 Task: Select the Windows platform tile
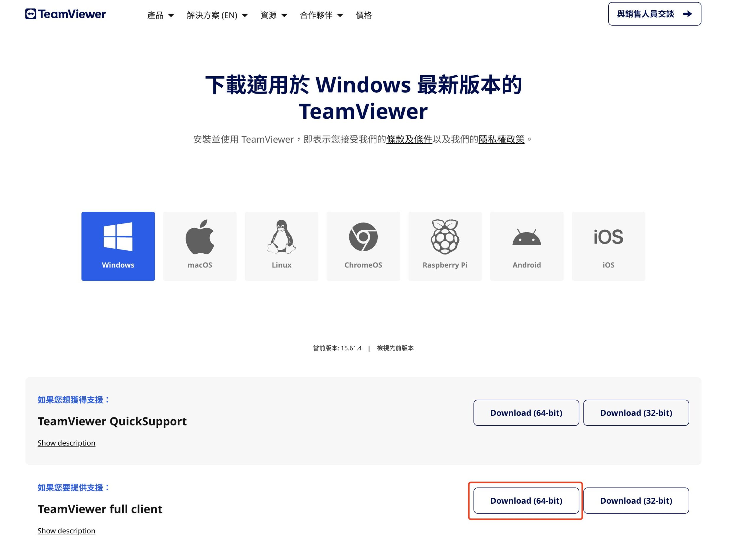118,246
